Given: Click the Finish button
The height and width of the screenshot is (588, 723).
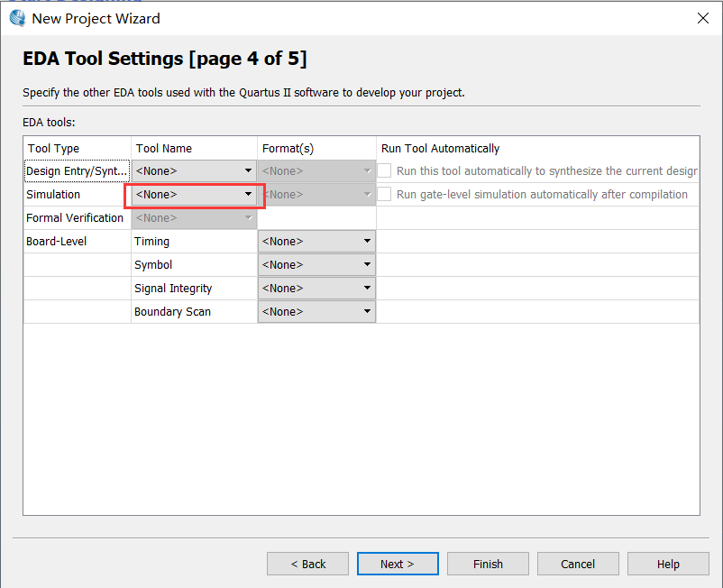Looking at the screenshot, I should coord(488,564).
